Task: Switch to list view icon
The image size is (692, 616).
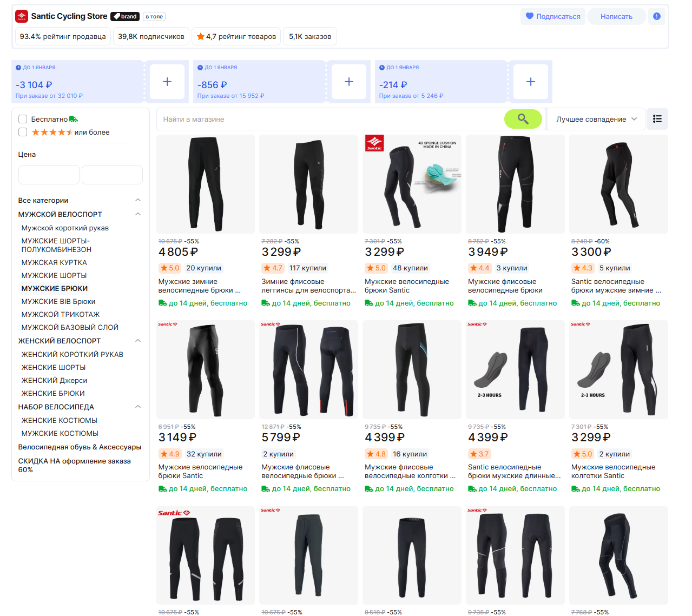Action: tap(657, 119)
